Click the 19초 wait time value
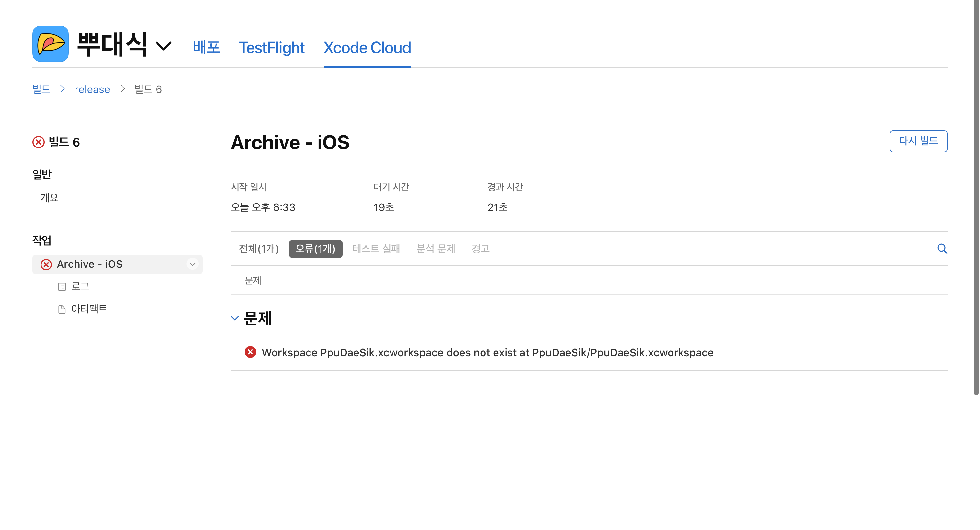 (383, 207)
